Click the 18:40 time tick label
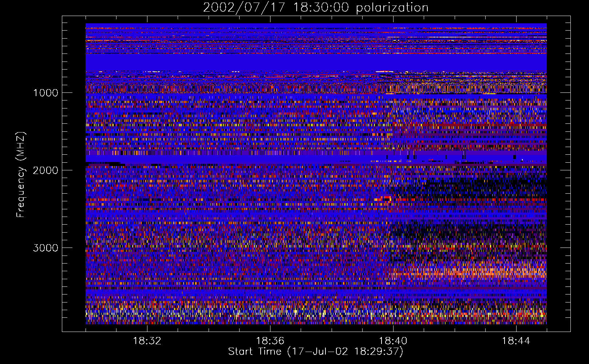The image size is (589, 364). [393, 341]
